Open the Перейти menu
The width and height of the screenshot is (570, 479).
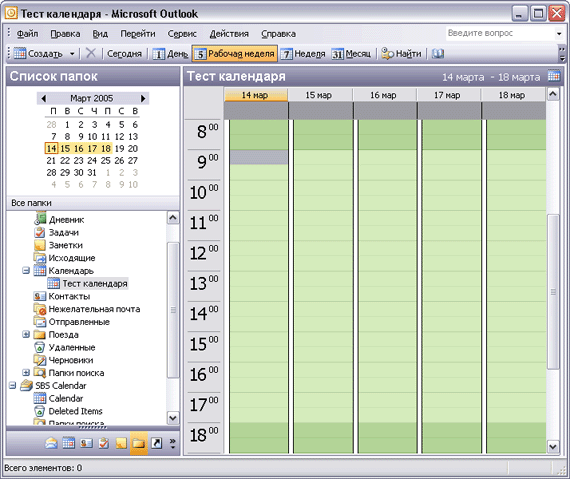click(138, 34)
